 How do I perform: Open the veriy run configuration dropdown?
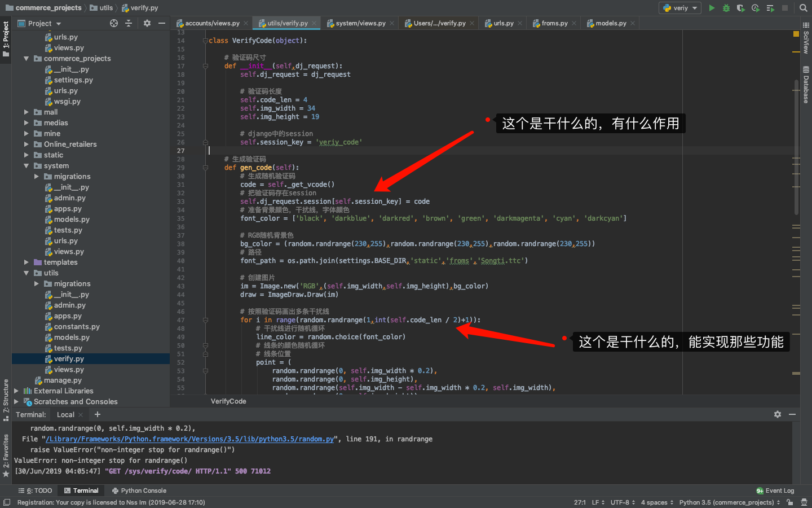[x=680, y=8]
